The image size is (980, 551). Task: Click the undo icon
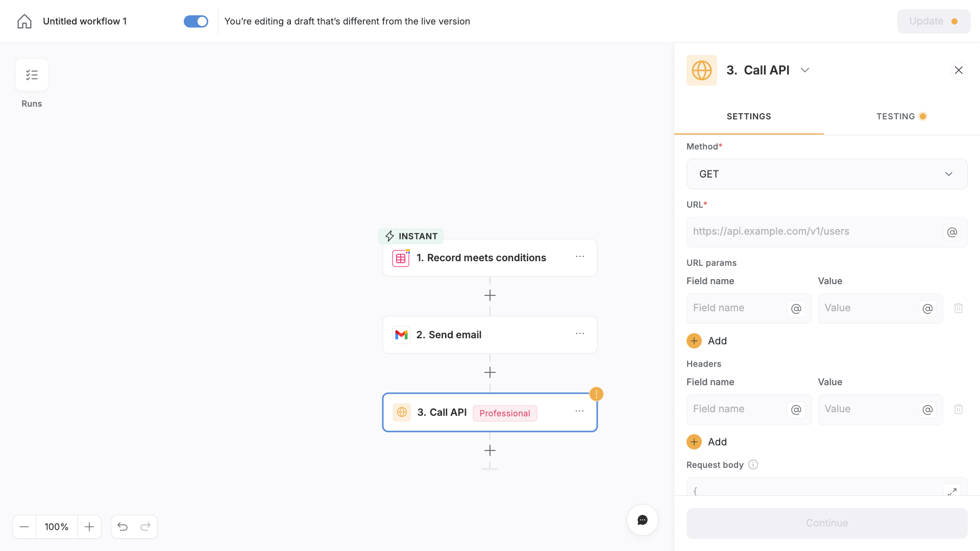pyautogui.click(x=122, y=527)
